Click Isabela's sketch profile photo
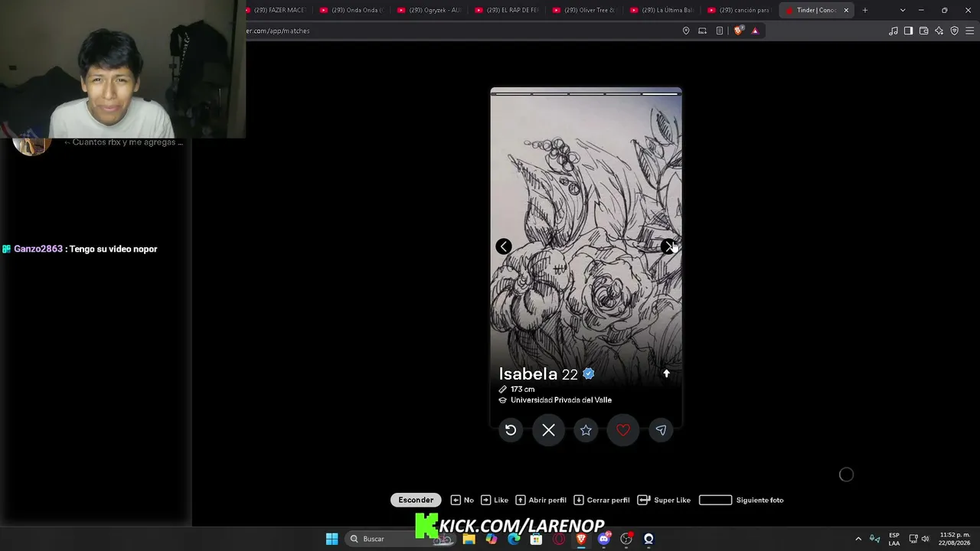The width and height of the screenshot is (980, 551). point(586,230)
